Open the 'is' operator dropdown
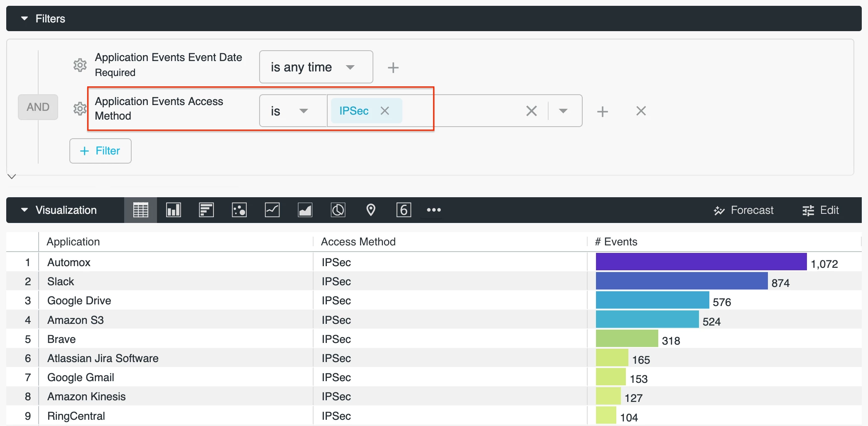The image size is (868, 426). [x=293, y=111]
